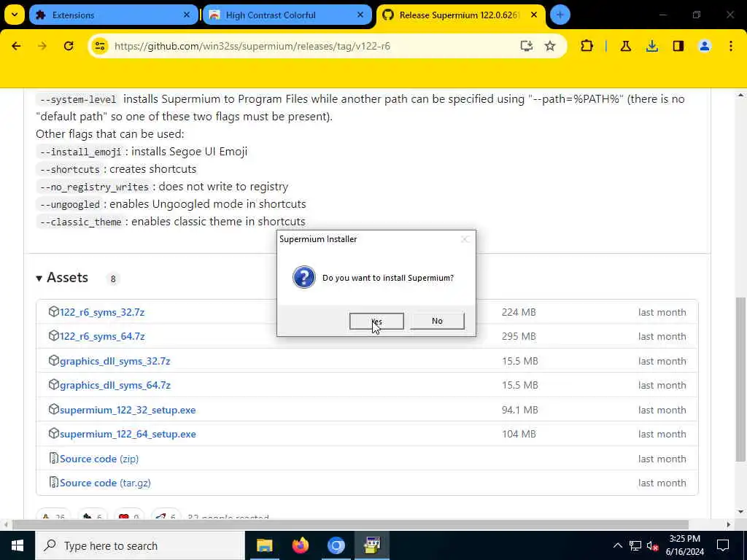
Task: Download Source code (zip)
Action: [x=99, y=459]
